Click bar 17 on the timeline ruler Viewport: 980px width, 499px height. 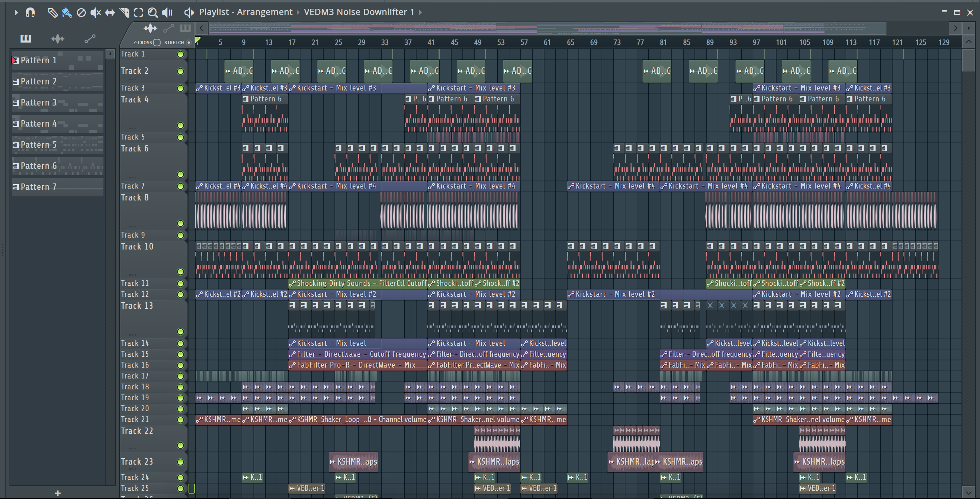(292, 42)
